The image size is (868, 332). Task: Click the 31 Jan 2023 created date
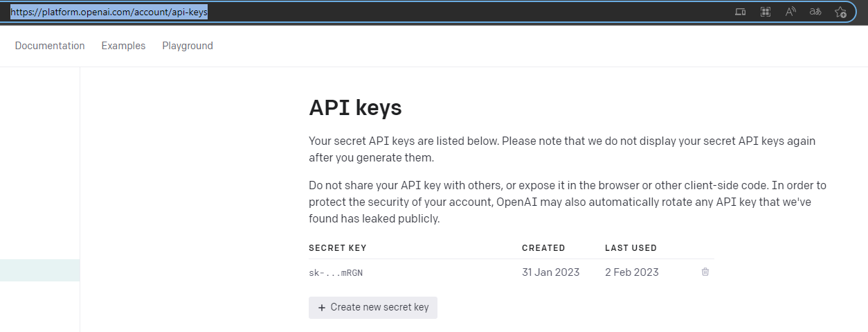tap(550, 272)
